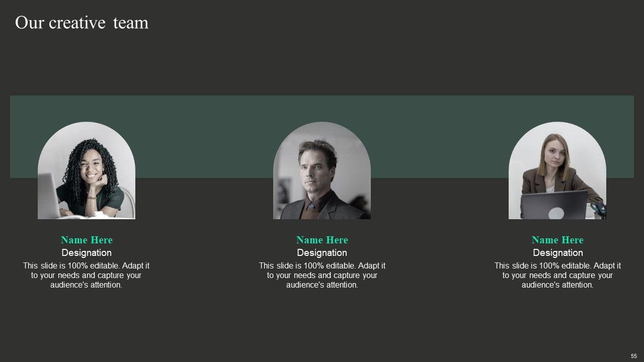Click the right "Name Here" heading

pos(557,240)
